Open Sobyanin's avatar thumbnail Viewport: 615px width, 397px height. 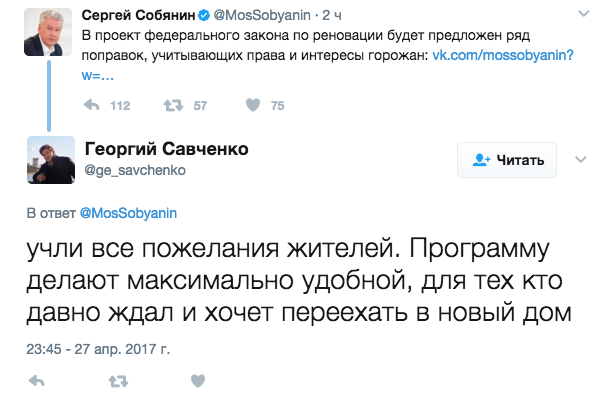(48, 32)
